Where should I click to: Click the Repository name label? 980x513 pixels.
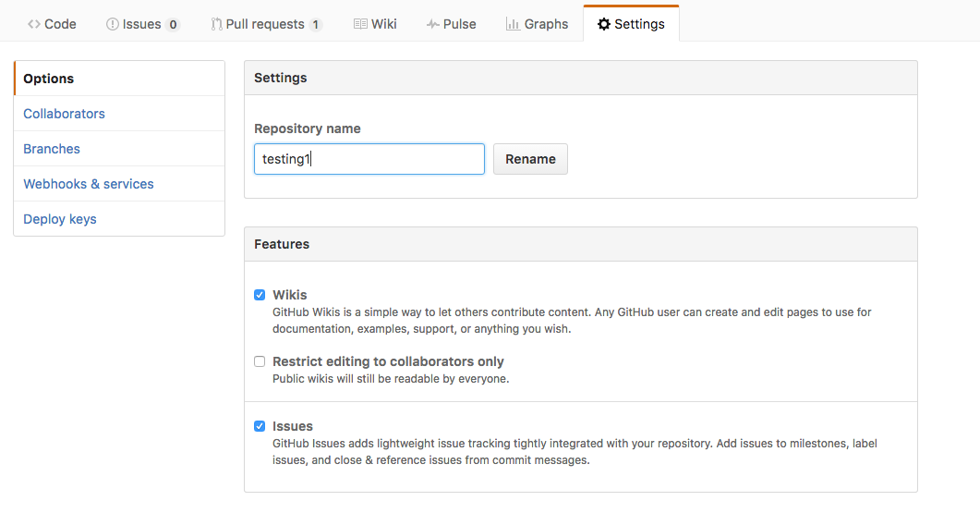pyautogui.click(x=307, y=128)
